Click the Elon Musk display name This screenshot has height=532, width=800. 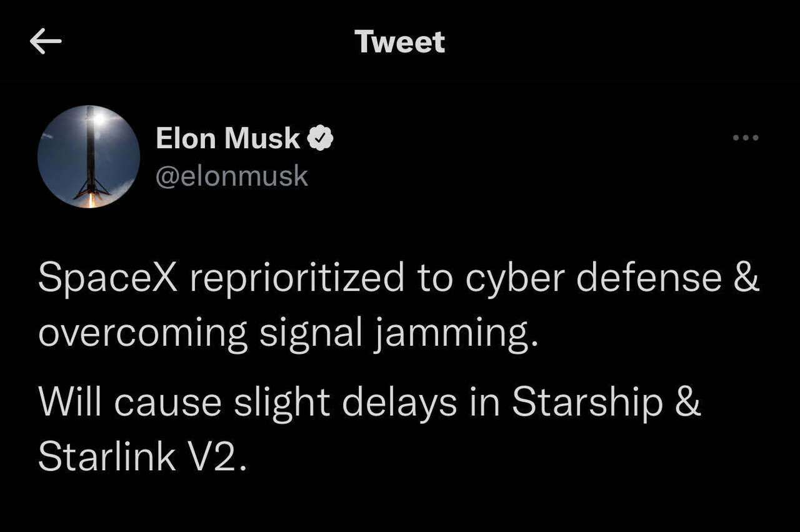pyautogui.click(x=226, y=138)
